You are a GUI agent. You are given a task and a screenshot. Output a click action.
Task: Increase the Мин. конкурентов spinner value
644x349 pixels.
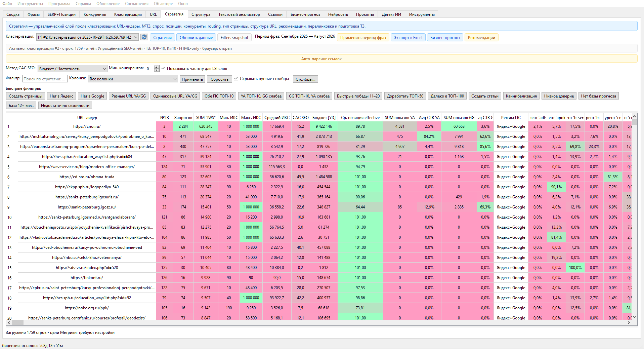157,67
